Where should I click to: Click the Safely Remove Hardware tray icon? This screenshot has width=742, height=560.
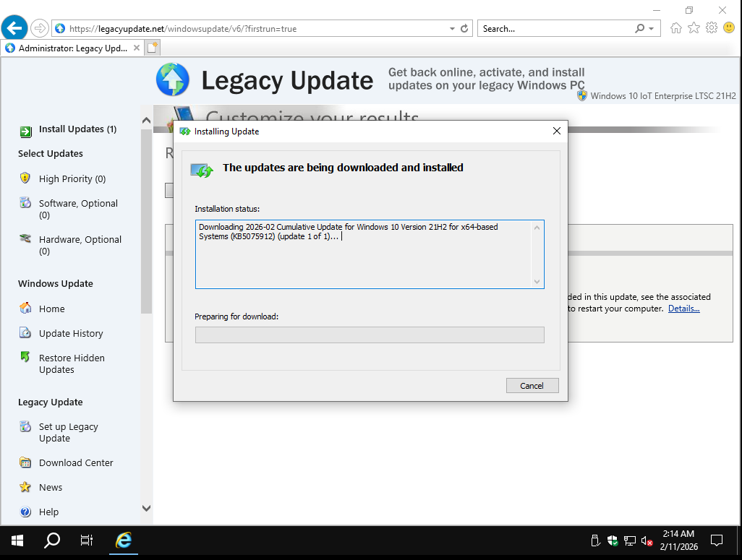pyautogui.click(x=596, y=540)
